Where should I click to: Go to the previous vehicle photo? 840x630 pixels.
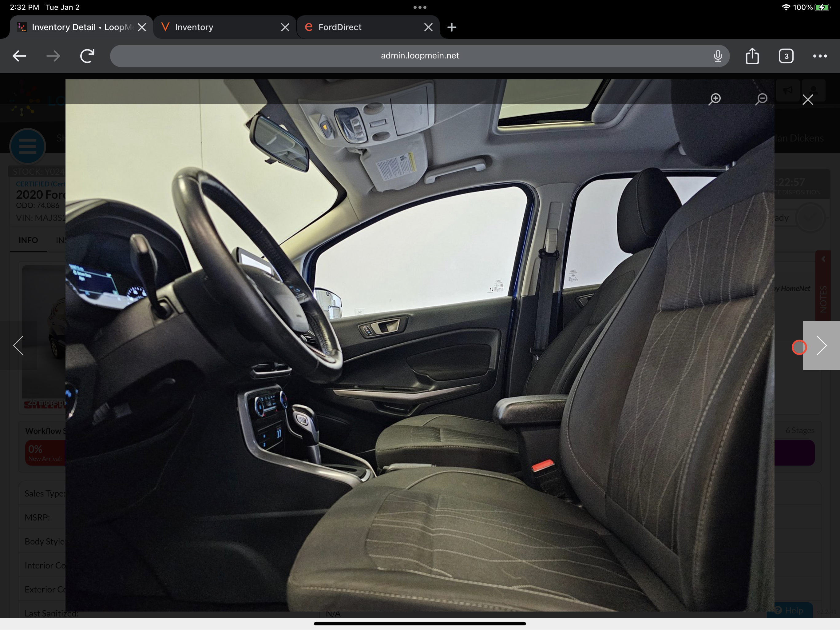click(18, 345)
